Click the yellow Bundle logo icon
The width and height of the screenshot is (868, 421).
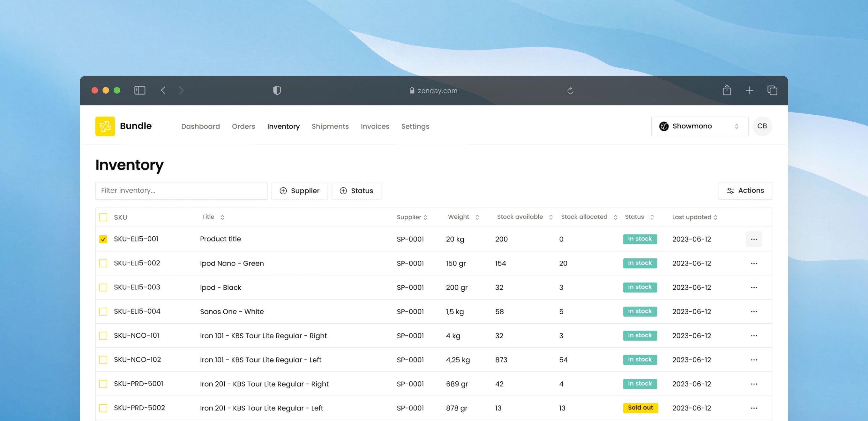[x=105, y=126]
